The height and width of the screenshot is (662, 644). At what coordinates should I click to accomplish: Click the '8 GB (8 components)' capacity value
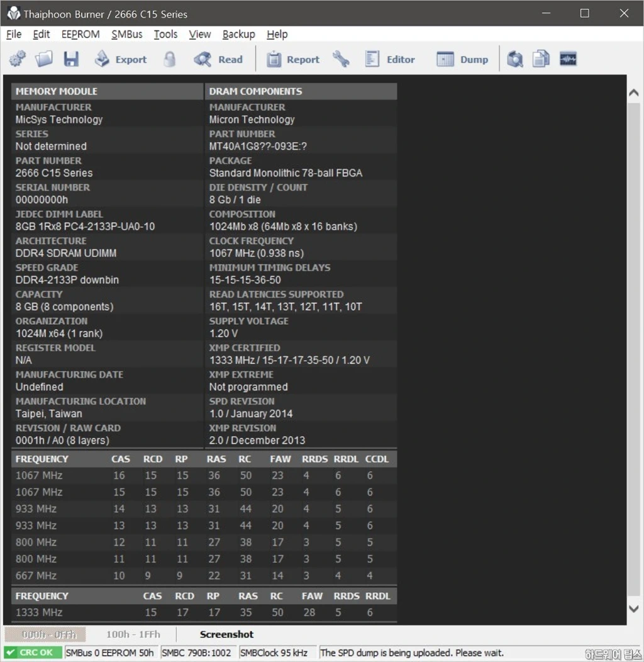coord(65,306)
